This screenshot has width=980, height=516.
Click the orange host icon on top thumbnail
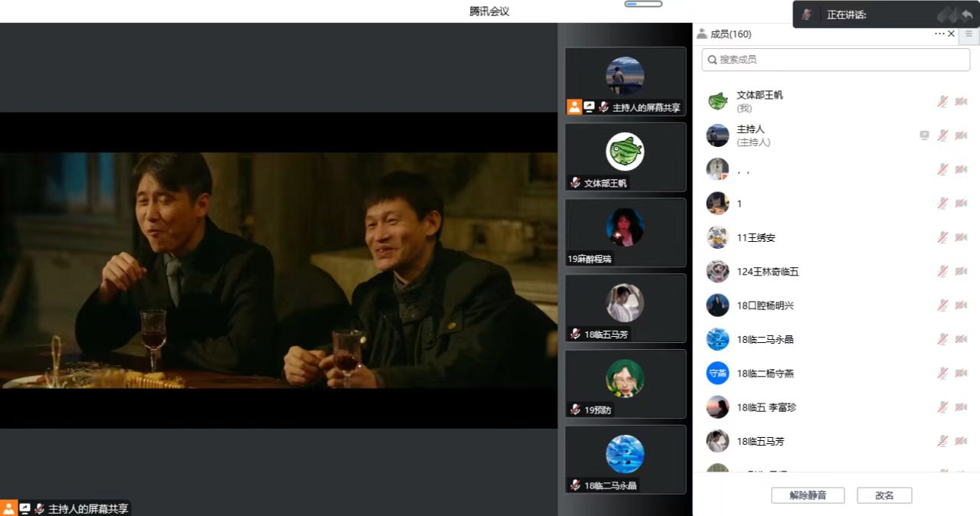pos(574,107)
